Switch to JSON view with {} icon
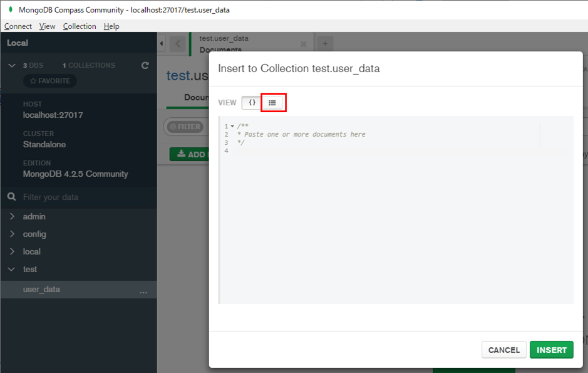This screenshot has height=373, width=588. pos(250,102)
